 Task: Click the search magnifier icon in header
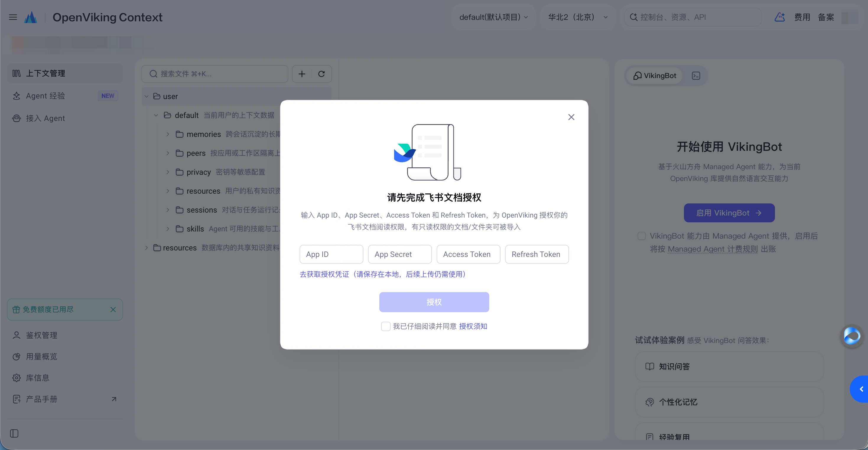(633, 17)
